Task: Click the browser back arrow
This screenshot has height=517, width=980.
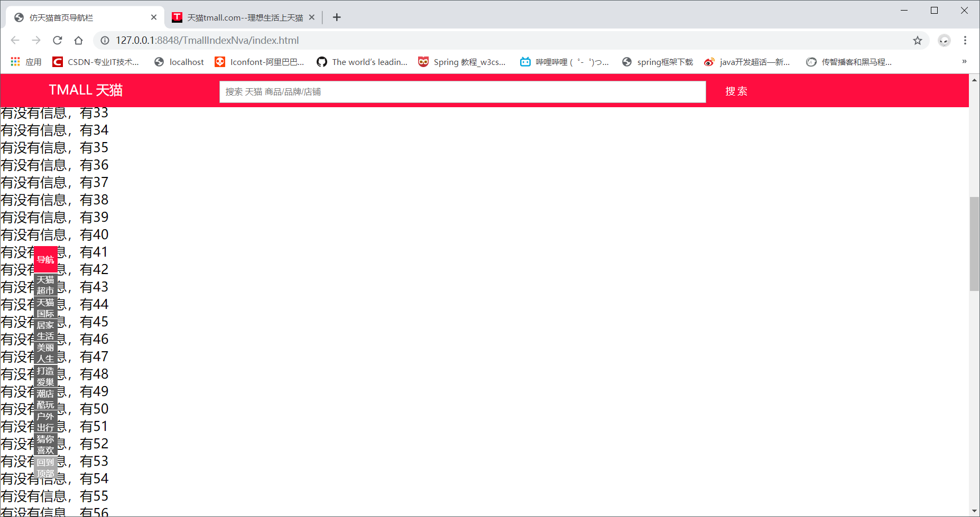Action: (x=15, y=40)
